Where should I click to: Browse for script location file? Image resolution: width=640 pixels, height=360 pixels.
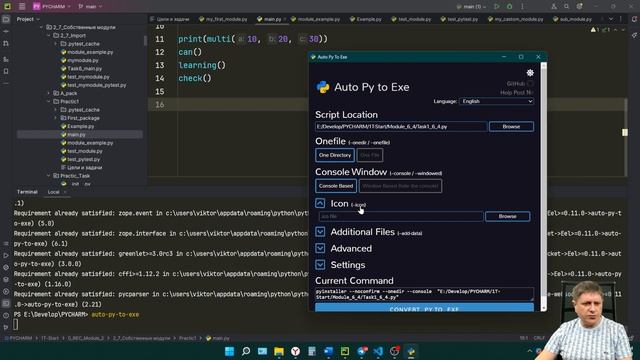pos(511,127)
